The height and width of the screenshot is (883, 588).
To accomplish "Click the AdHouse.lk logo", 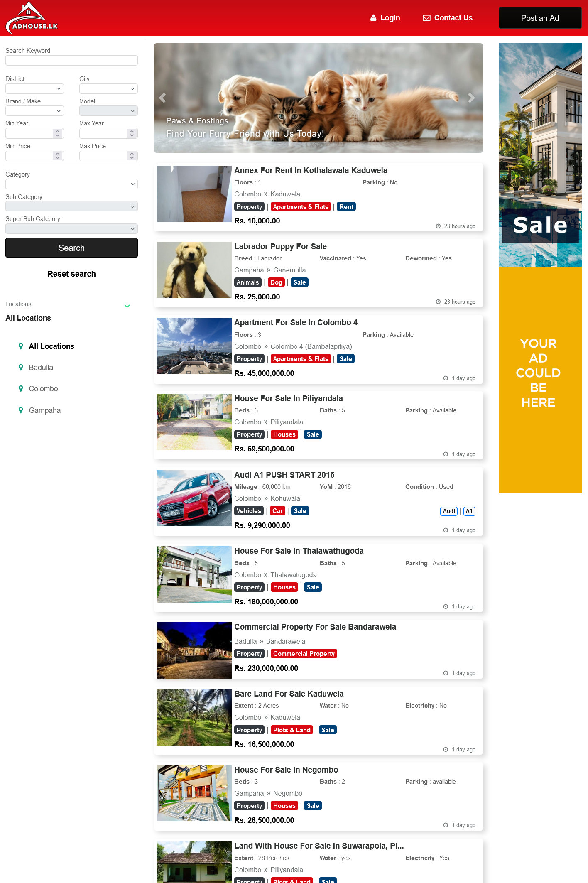I will pyautogui.click(x=32, y=18).
